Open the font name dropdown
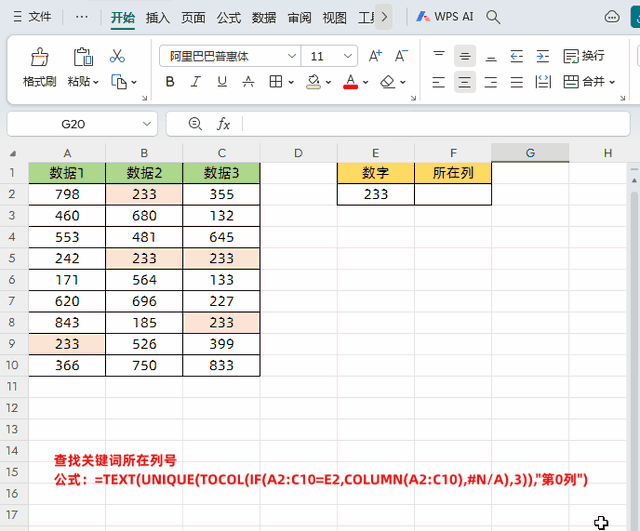The height and width of the screenshot is (531, 640). pyautogui.click(x=291, y=56)
